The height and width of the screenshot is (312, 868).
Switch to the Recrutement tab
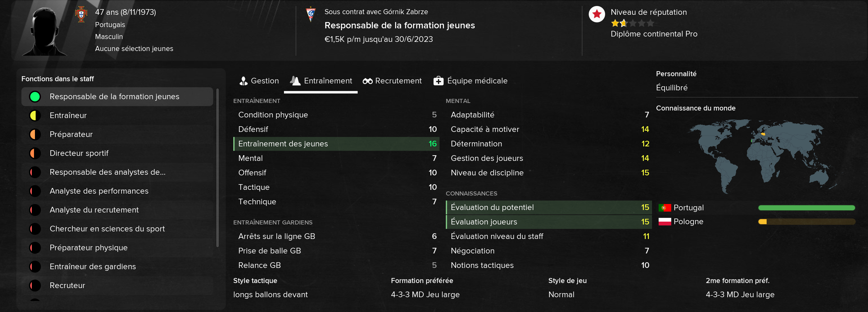point(392,81)
